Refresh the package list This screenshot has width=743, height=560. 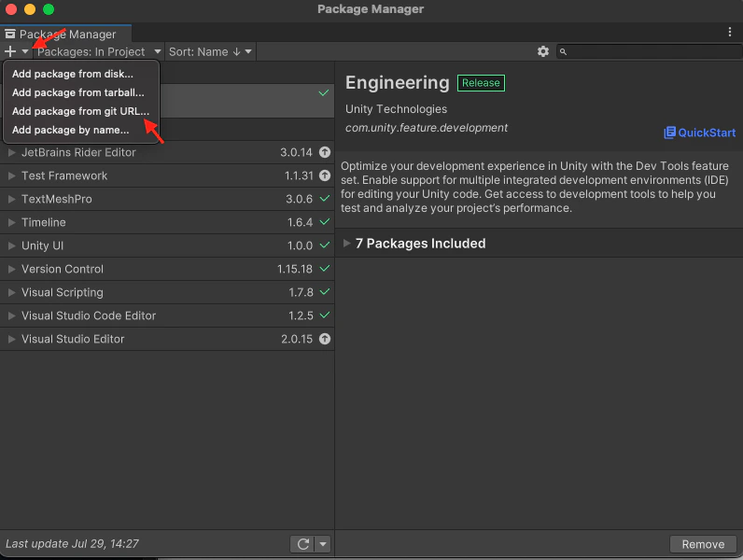click(303, 544)
